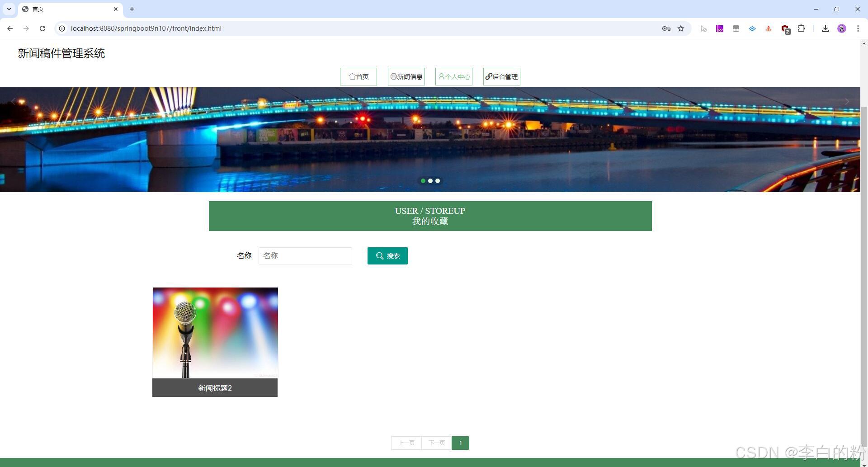Open the 新闻标题2 favorite item title
Image resolution: width=868 pixels, height=467 pixels.
pyautogui.click(x=215, y=388)
